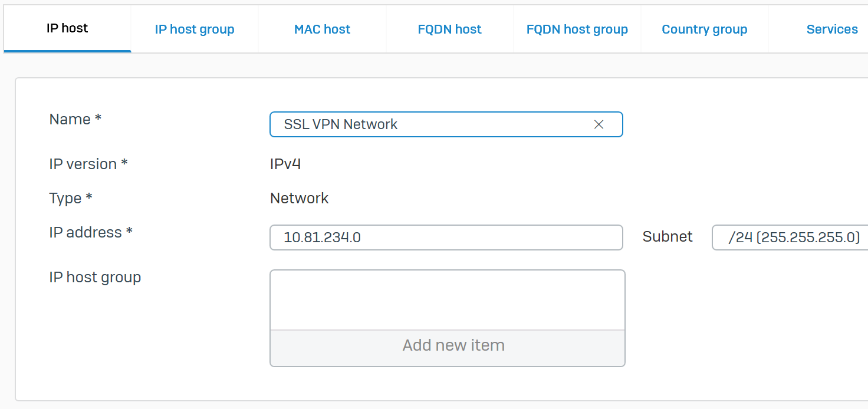Click the IP address field label
Viewport: 868px width, 409px height.
[x=91, y=232]
